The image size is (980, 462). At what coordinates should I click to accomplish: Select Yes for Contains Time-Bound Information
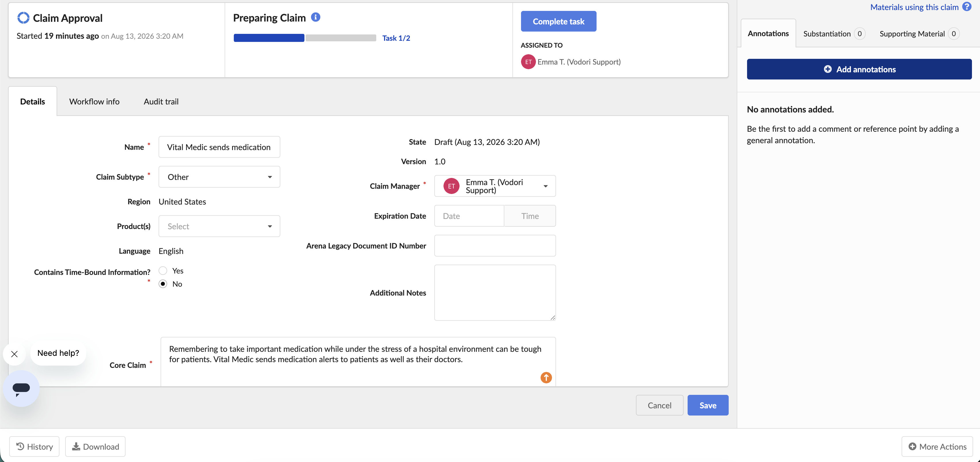tap(163, 271)
